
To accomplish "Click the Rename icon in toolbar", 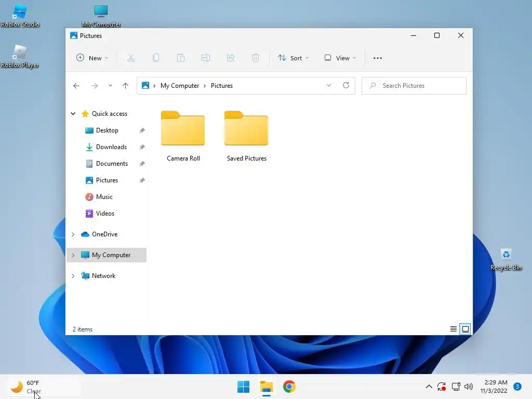I will (x=206, y=58).
